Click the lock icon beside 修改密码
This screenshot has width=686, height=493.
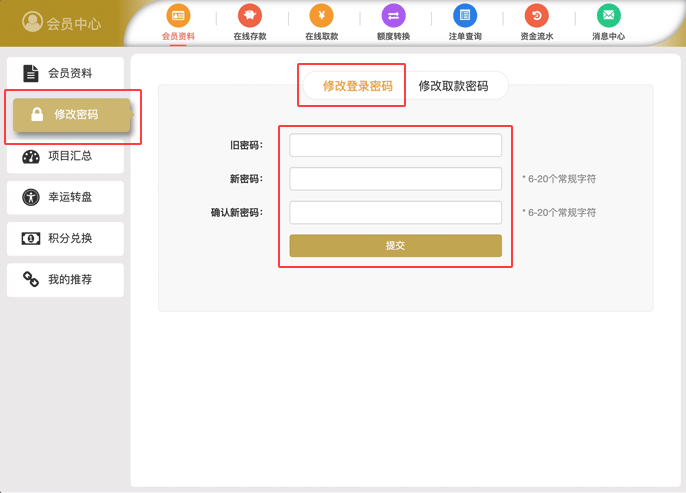37,115
